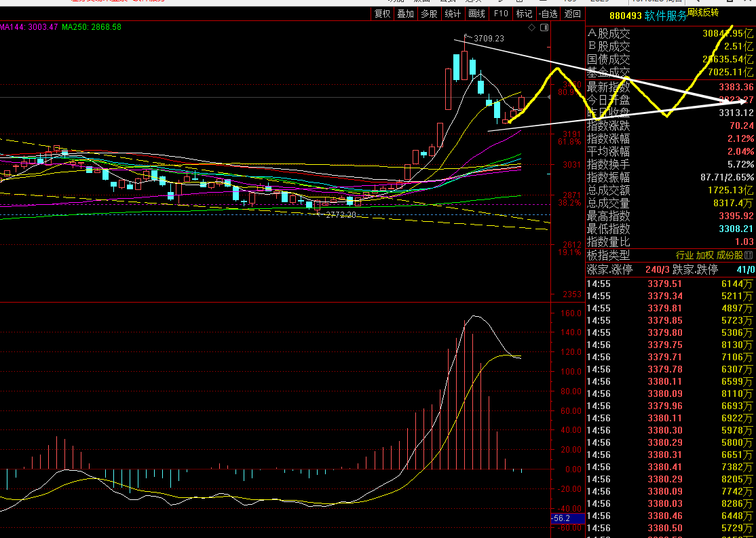The image size is (756, 538).
Task: Open the 统计 statistics tool
Action: 453,14
